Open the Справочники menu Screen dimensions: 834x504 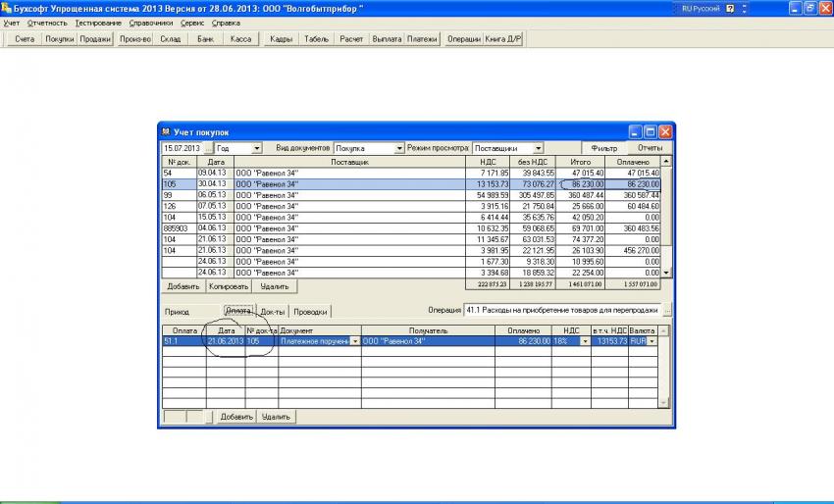(x=151, y=23)
